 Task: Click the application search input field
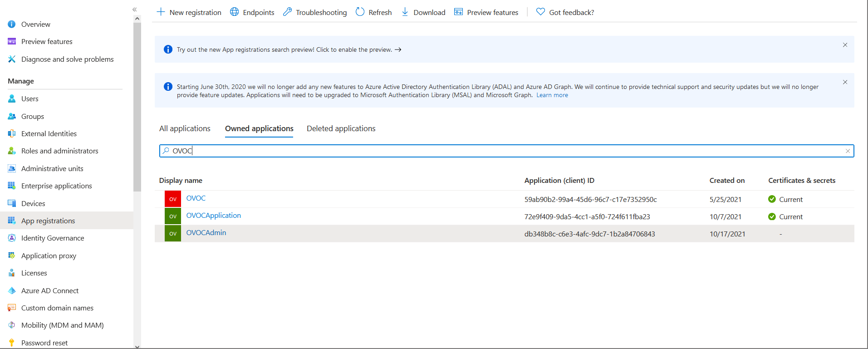pyautogui.click(x=499, y=151)
